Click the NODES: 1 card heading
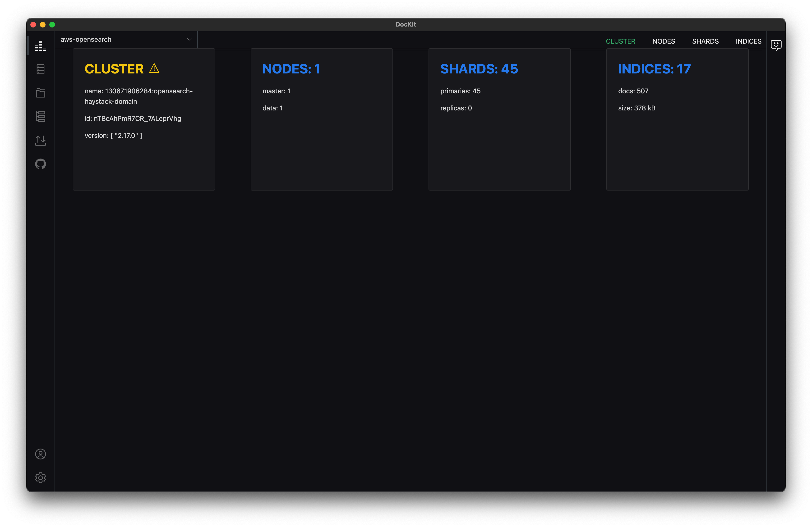Screen dimensions: 812x527 [x=291, y=69]
